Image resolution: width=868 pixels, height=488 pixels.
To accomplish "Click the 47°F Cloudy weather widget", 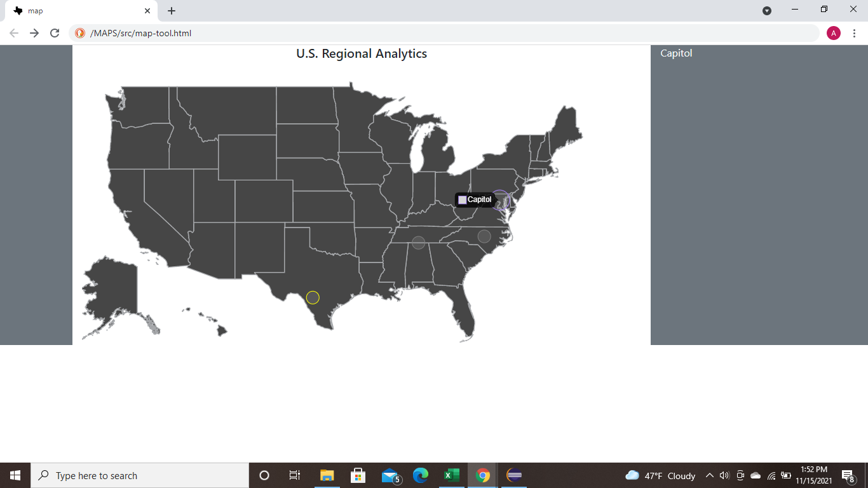I will coord(661,475).
